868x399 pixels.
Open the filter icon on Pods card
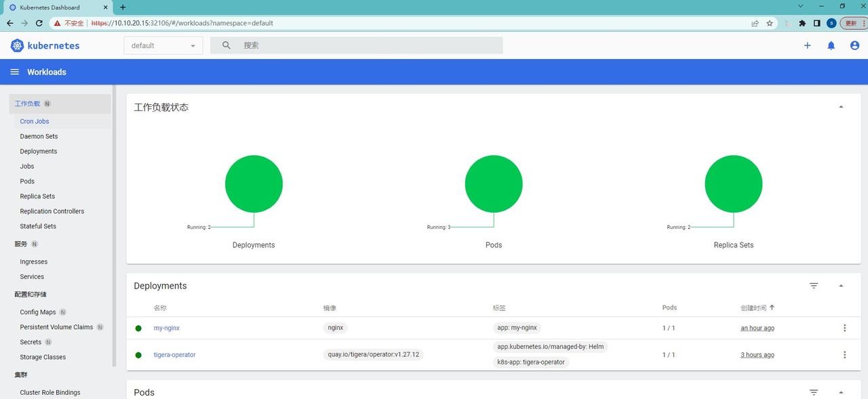813,392
